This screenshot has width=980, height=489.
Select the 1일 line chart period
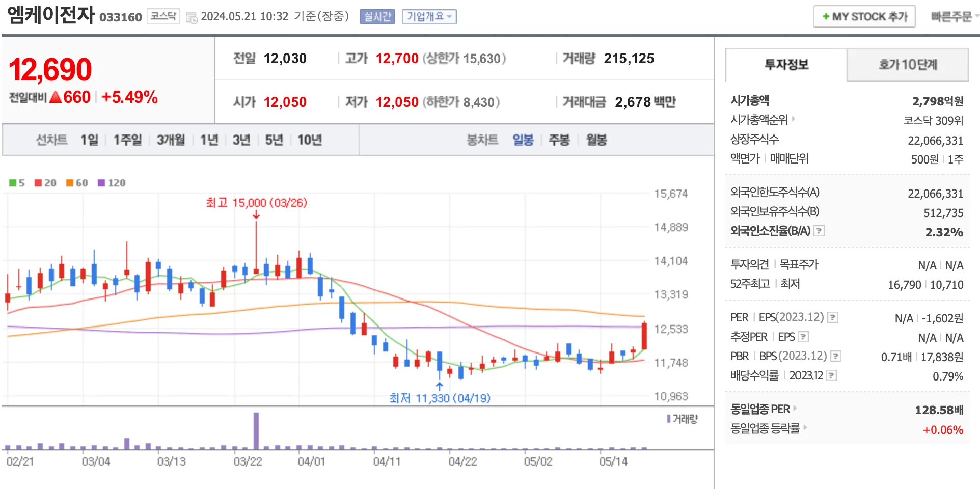89,140
